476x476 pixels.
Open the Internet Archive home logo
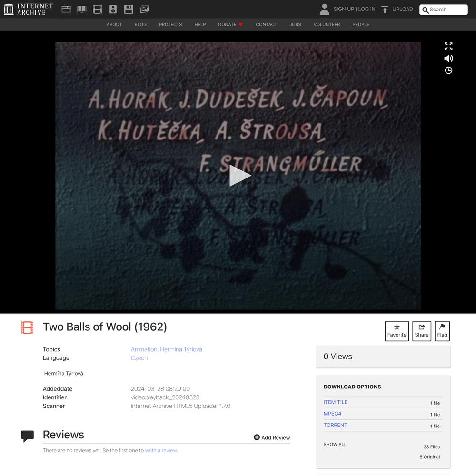coord(28,9)
